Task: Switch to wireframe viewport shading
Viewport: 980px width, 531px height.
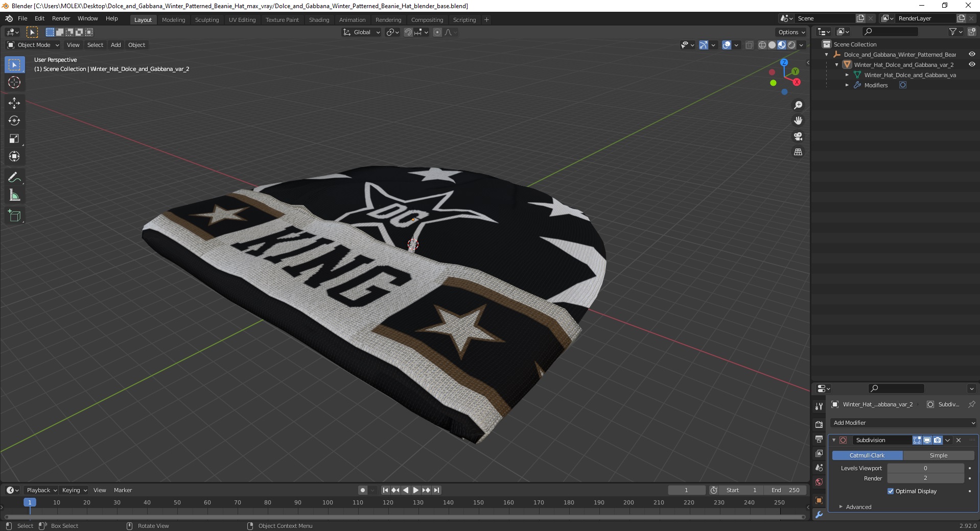Action: (762, 45)
